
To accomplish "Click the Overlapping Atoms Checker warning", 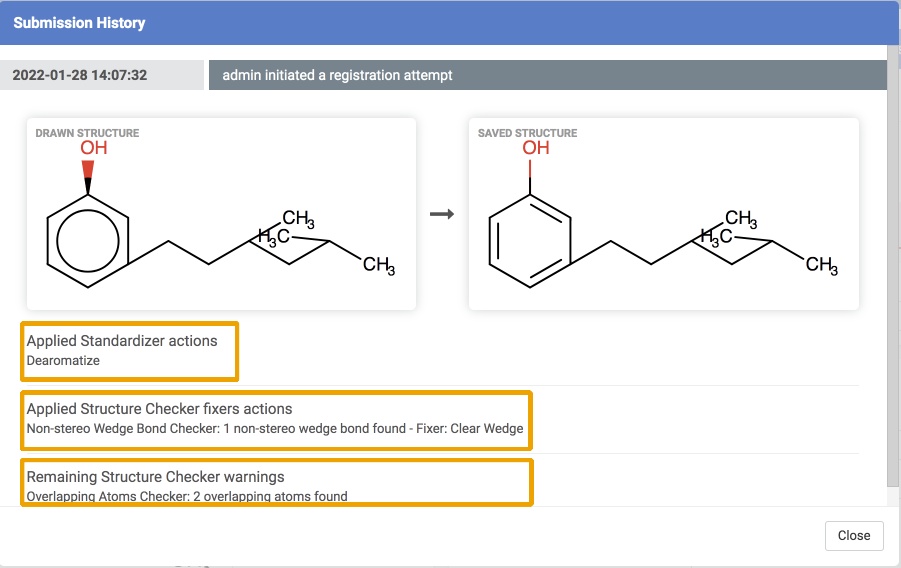I will (x=187, y=496).
